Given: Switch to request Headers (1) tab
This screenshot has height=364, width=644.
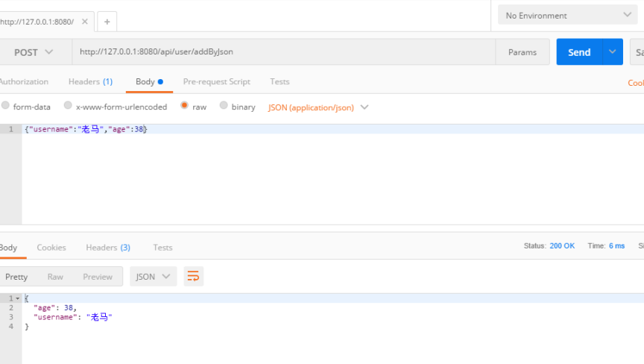Looking at the screenshot, I should 90,82.
